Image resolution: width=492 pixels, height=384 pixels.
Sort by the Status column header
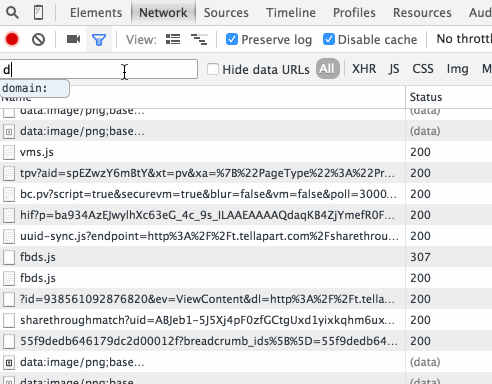coord(449,97)
